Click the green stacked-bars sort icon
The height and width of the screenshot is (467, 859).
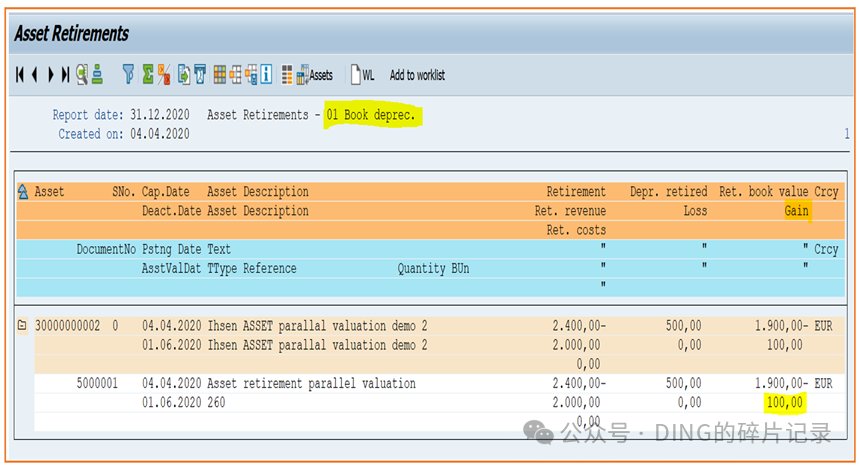coord(98,75)
